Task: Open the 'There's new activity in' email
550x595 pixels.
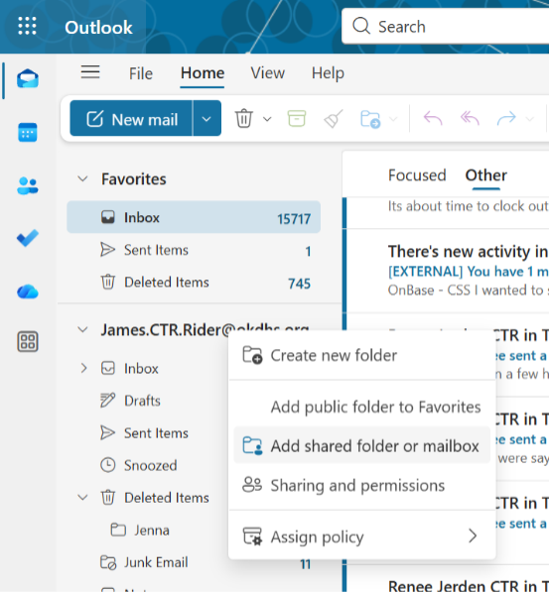Action: pyautogui.click(x=448, y=271)
